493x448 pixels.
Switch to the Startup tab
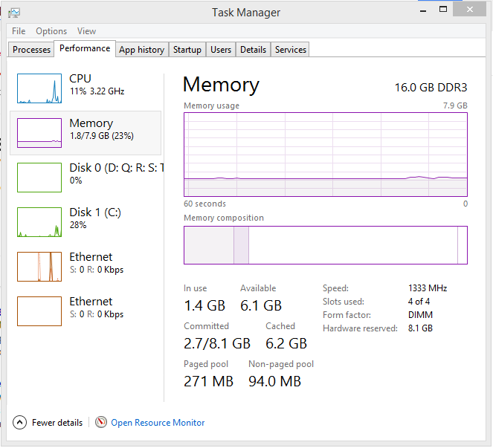[x=187, y=50]
